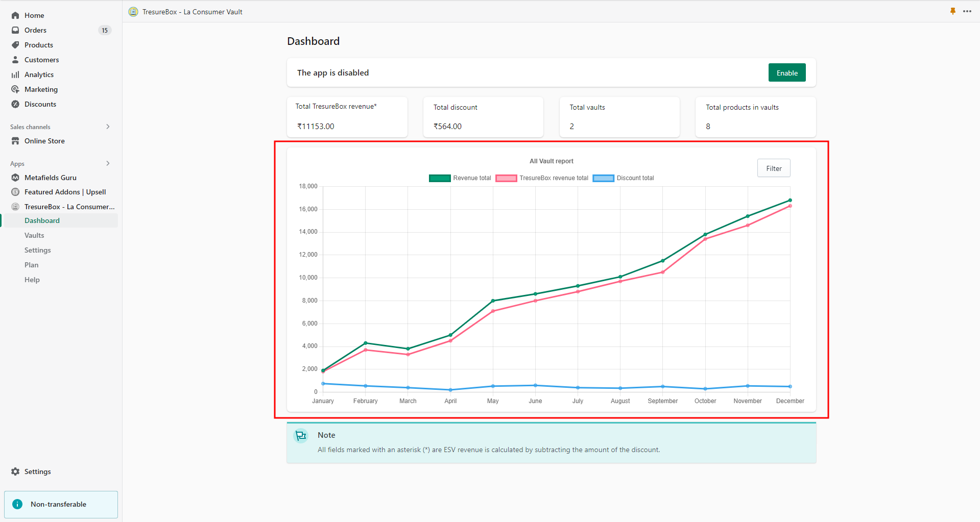Open Marketing link in sidebar
980x522 pixels.
click(41, 89)
